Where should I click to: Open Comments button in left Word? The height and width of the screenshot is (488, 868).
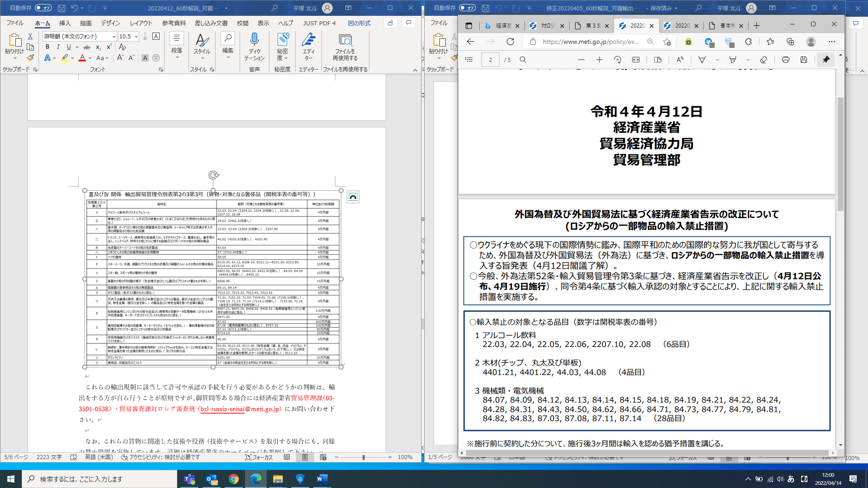409,23
